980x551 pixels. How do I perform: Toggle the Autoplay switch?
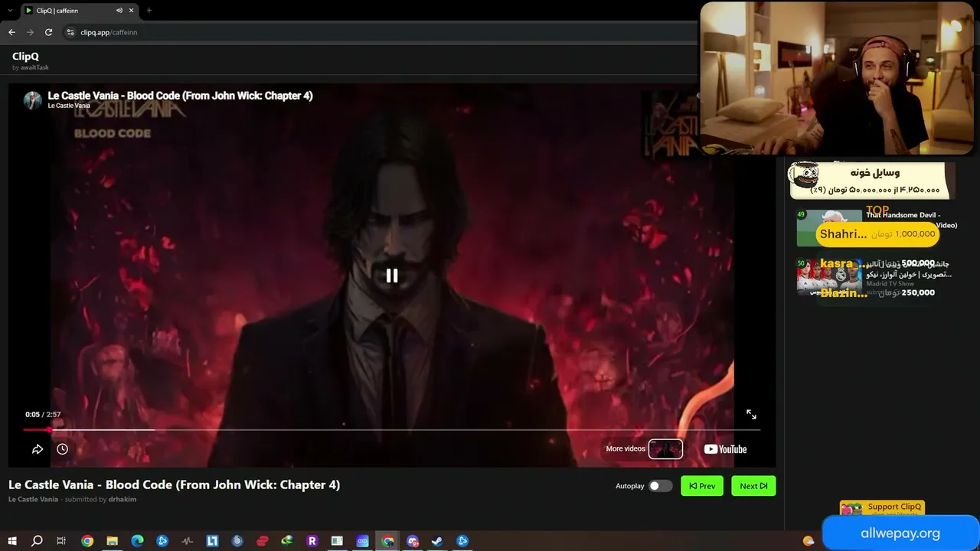pos(660,486)
